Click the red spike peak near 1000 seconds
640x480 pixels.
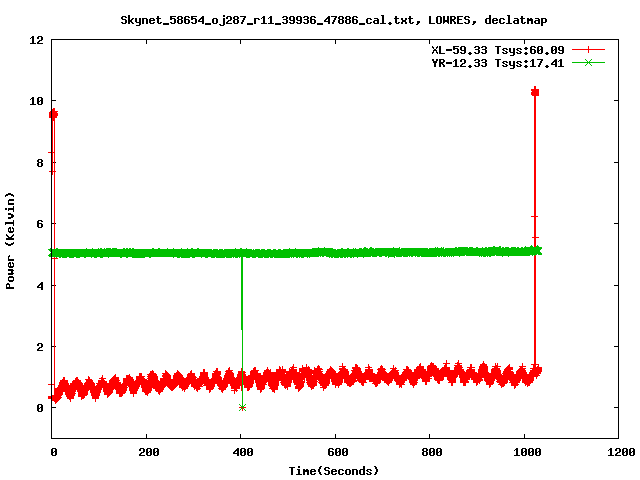[535, 92]
